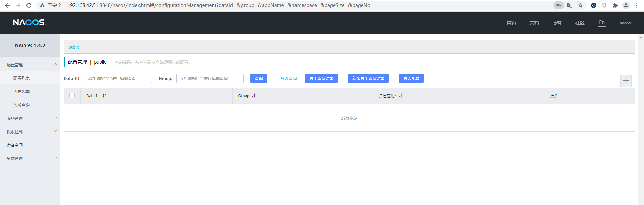Click the 操作 column header
The image size is (644, 205).
(554, 96)
